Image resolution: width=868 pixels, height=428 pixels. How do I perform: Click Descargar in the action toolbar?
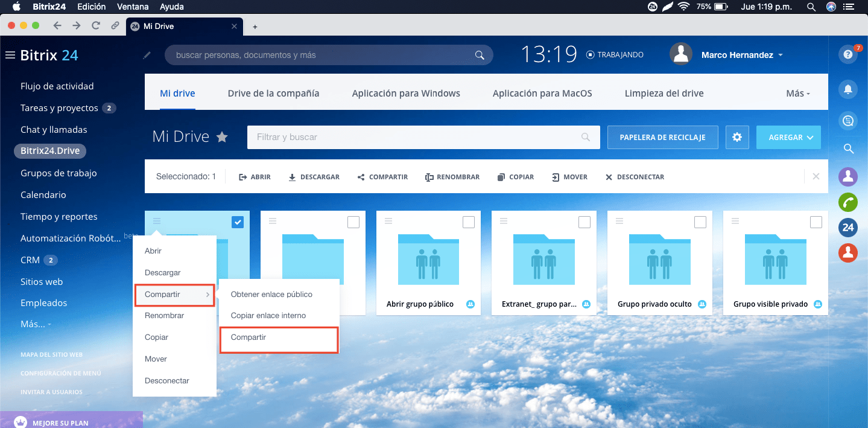pyautogui.click(x=314, y=177)
